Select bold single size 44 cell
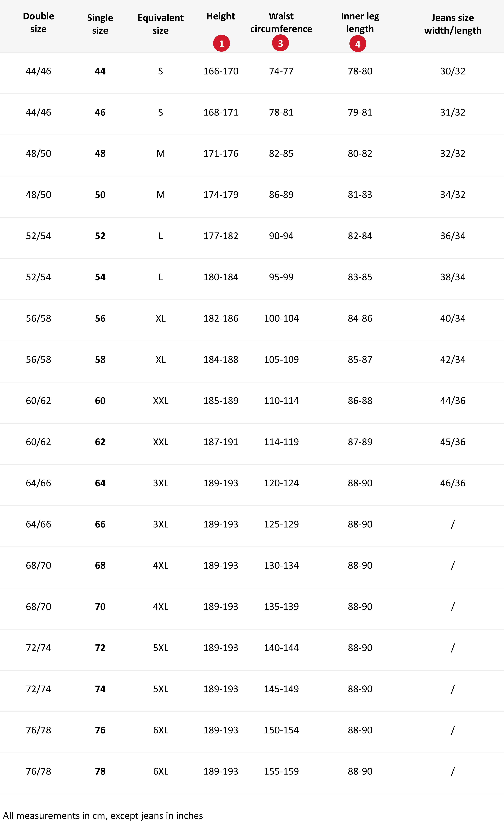 (100, 71)
